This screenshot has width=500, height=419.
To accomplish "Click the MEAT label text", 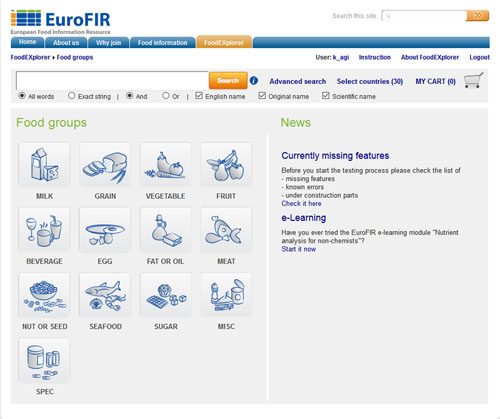I will click(x=226, y=261).
